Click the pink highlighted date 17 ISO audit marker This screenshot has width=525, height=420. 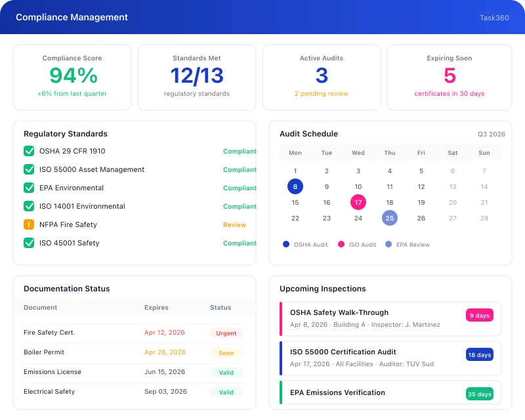click(x=358, y=202)
